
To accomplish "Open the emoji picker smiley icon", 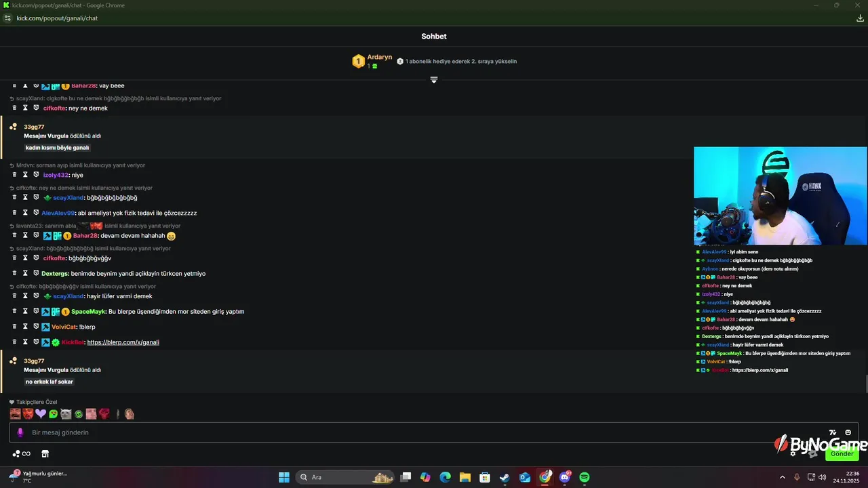I will point(848,432).
